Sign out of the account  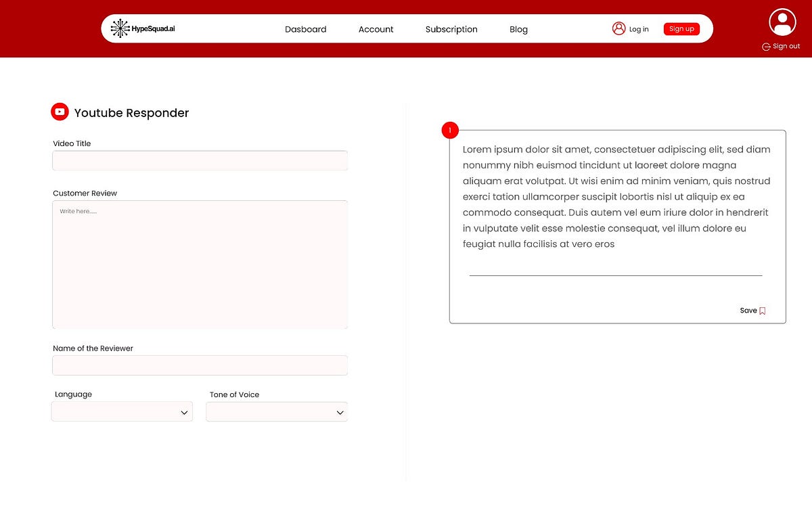tap(785, 46)
